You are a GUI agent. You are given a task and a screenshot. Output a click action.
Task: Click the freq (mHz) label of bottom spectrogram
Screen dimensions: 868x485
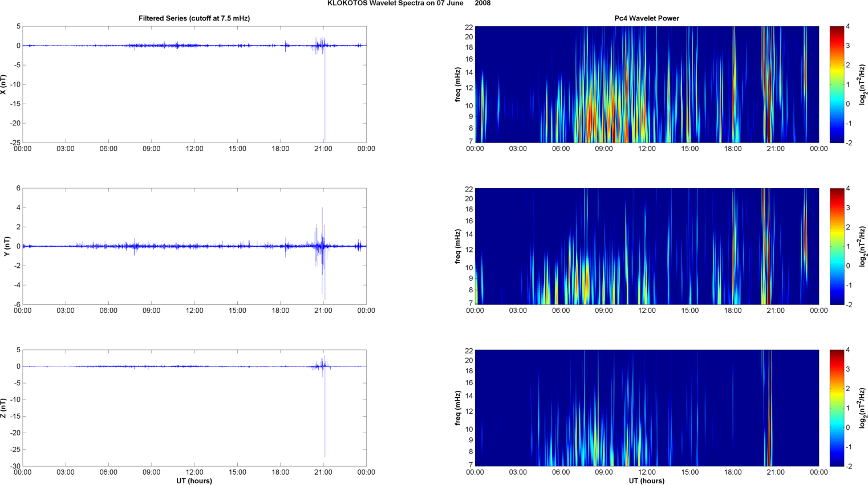click(x=457, y=408)
